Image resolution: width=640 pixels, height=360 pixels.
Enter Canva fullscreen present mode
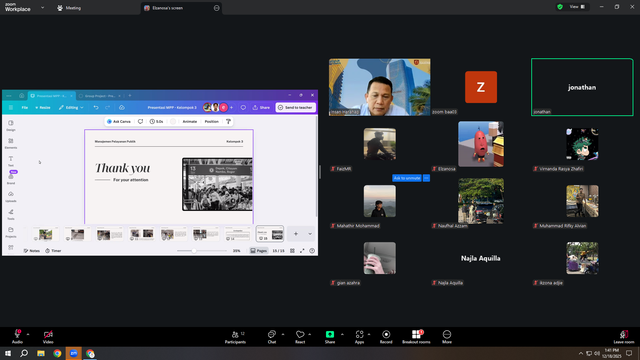pyautogui.click(x=302, y=251)
